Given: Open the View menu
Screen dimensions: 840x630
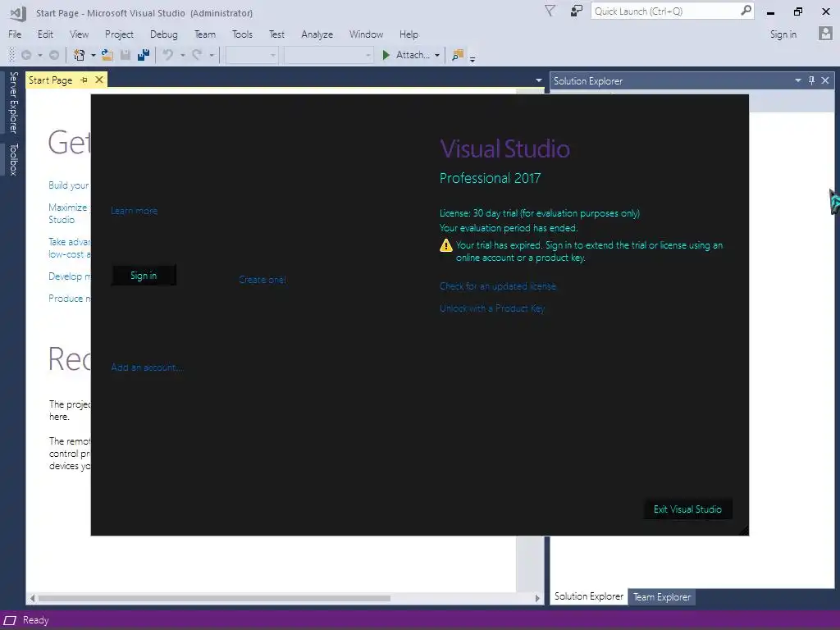Looking at the screenshot, I should pos(80,34).
